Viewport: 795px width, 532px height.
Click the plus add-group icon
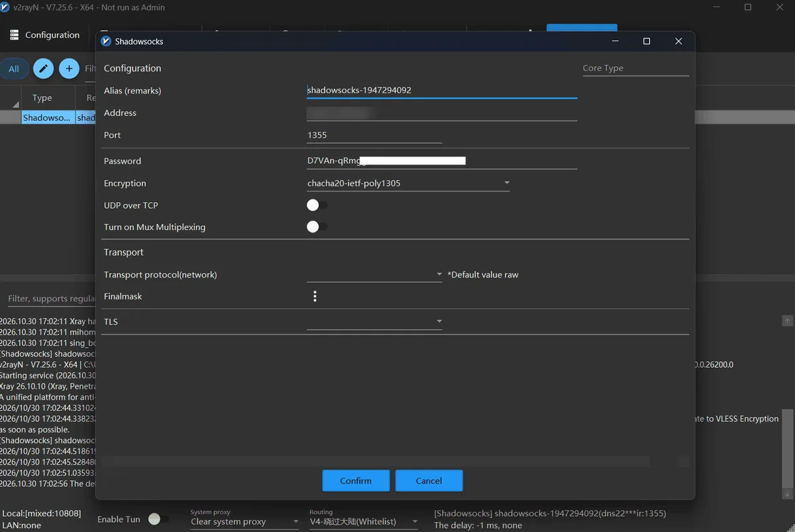tap(69, 68)
